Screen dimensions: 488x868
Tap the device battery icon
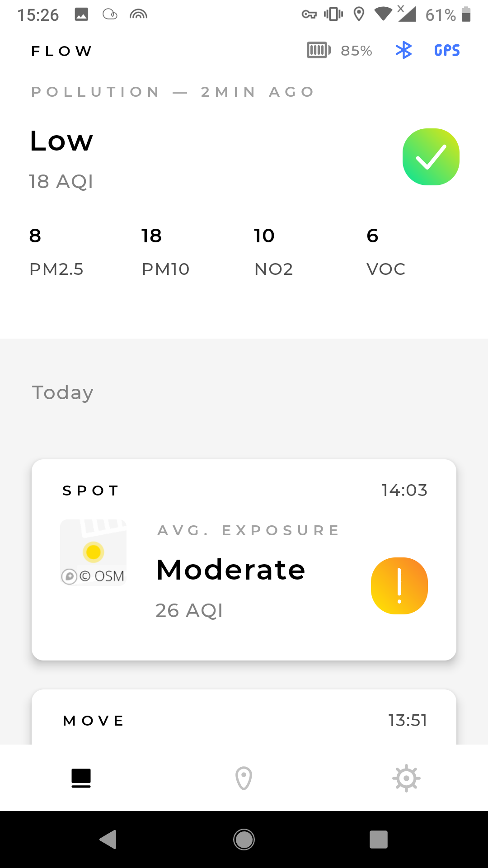319,50
